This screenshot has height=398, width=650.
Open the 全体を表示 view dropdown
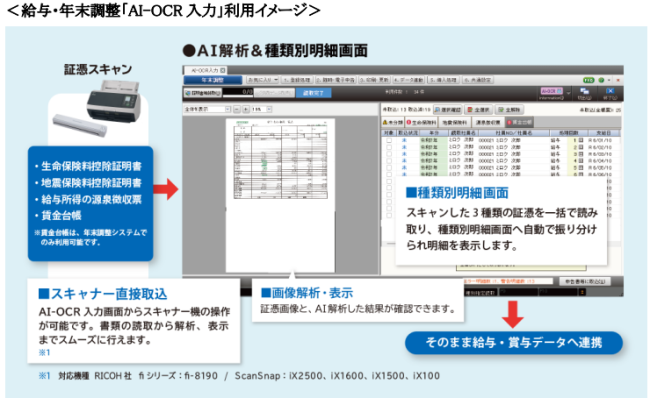(x=207, y=109)
